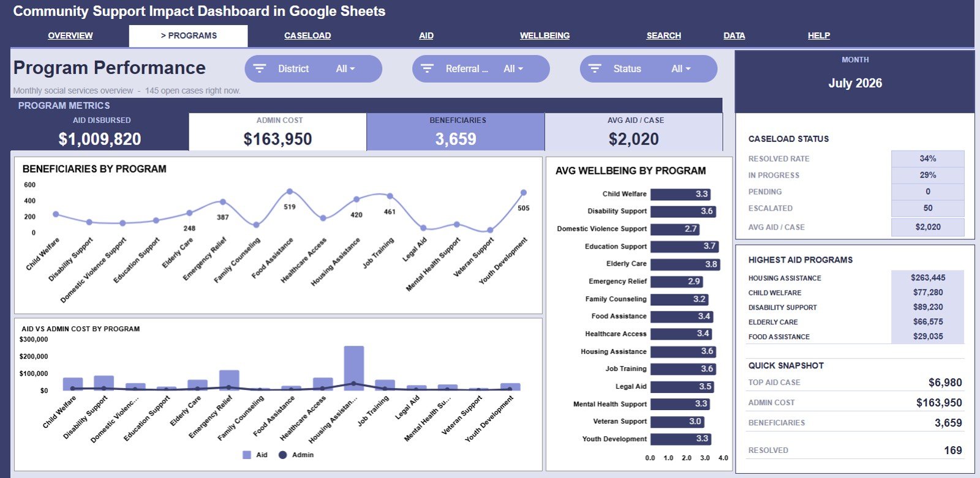
Task: Click the Child Welfare $77,280 value
Action: click(928, 293)
